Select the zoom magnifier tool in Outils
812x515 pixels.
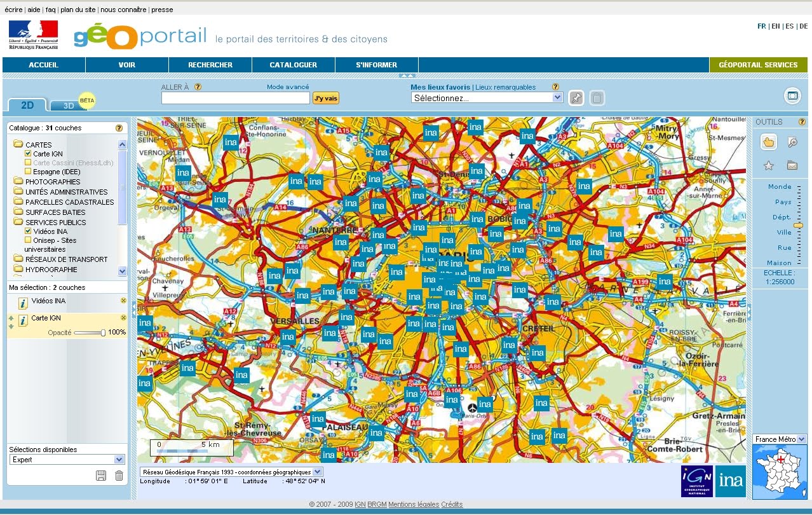pos(792,142)
